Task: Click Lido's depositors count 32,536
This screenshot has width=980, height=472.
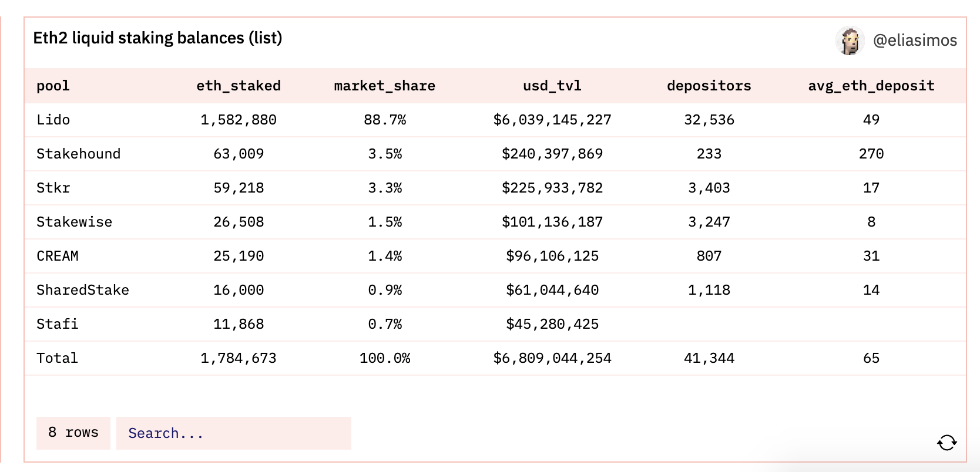Action: pyautogui.click(x=709, y=120)
